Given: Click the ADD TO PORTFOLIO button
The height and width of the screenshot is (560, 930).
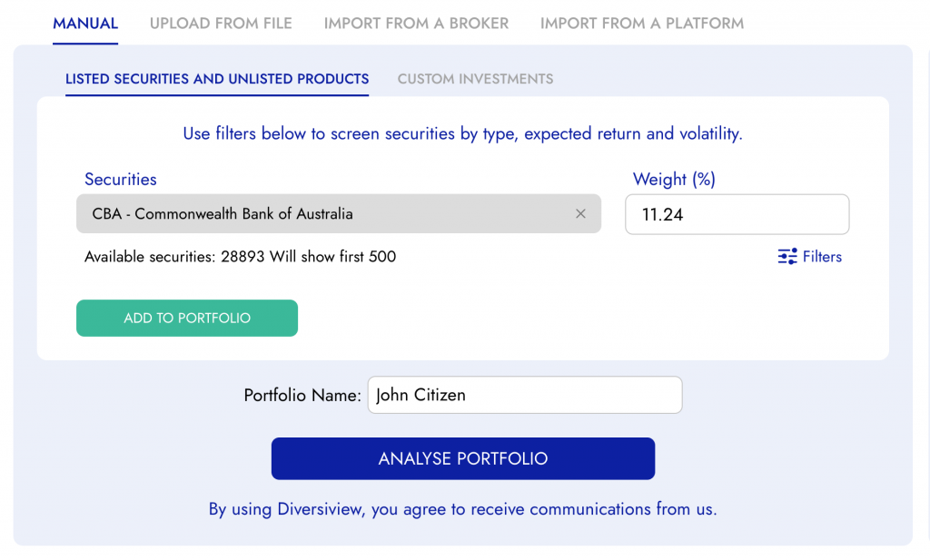Looking at the screenshot, I should pyautogui.click(x=186, y=318).
